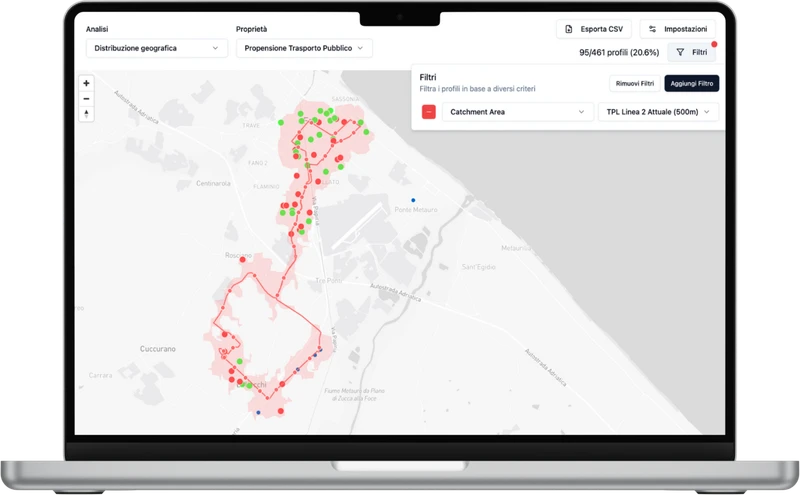Click the red profile dot near Rosciano
800x495 pixels.
click(243, 260)
